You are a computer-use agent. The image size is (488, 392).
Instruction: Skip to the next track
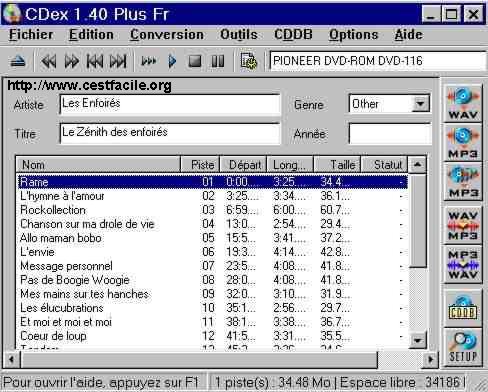pyautogui.click(x=118, y=61)
